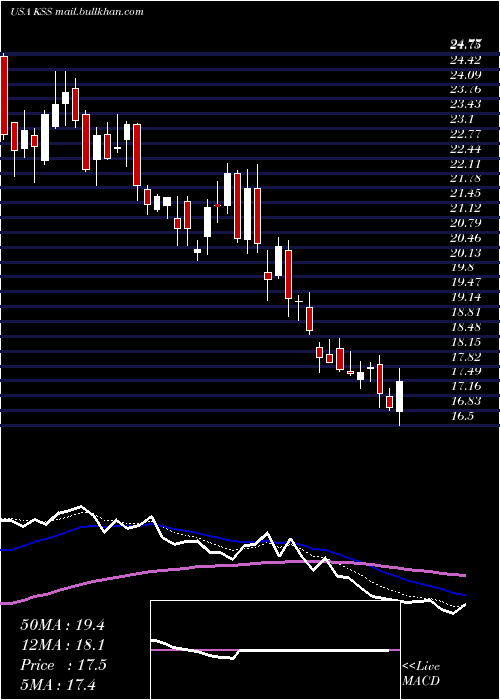Click the 22.77 price axis label
The width and height of the screenshot is (500, 700).
[x=466, y=134]
